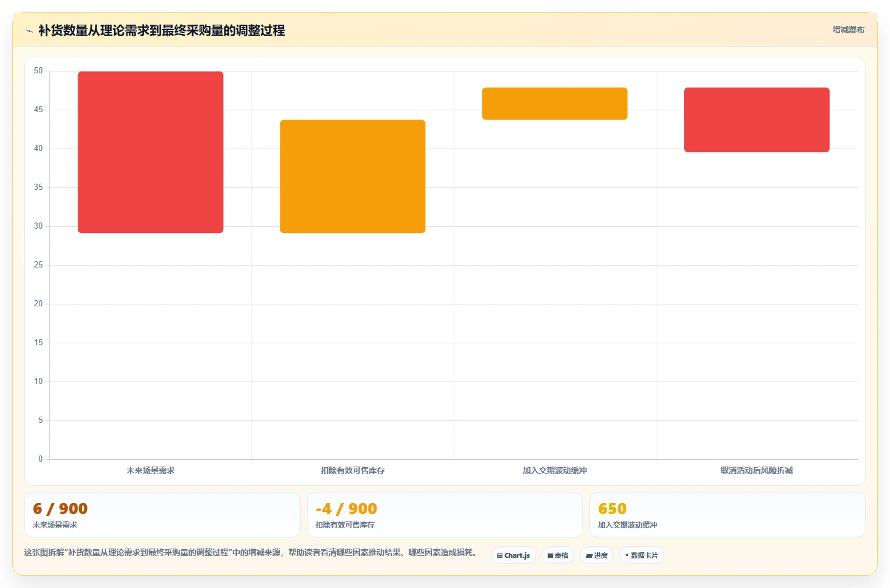This screenshot has width=890, height=588.
Task: Open the -4 / 900 扣除有效可售库存 card
Action: (445, 515)
